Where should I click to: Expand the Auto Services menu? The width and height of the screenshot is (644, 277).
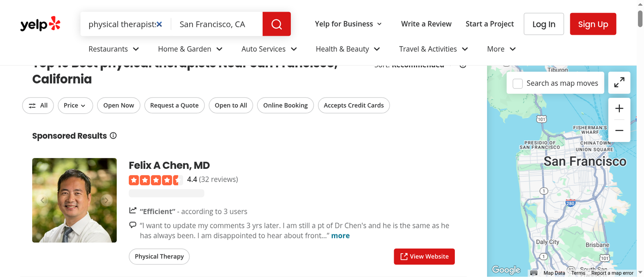[x=269, y=49]
